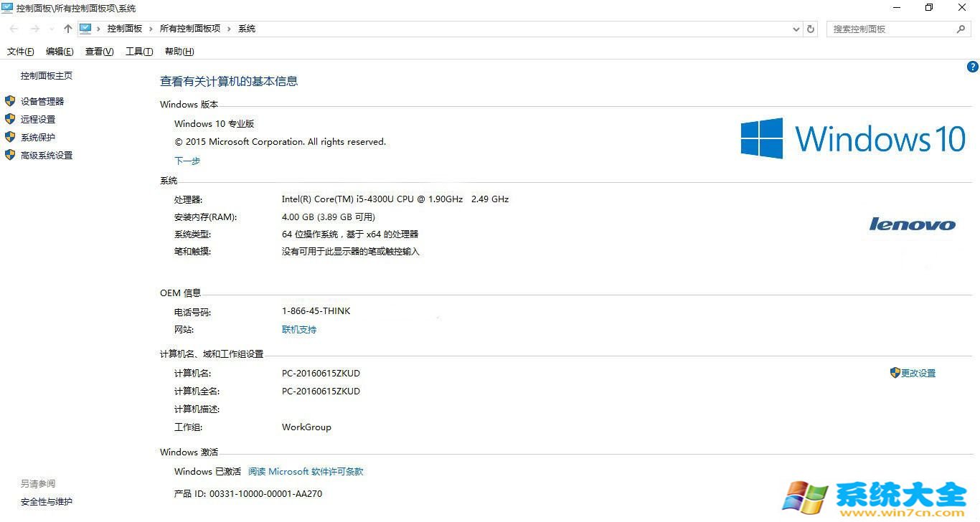Click shield icon next to 更改设置
This screenshot has width=980, height=522.
[x=895, y=373]
